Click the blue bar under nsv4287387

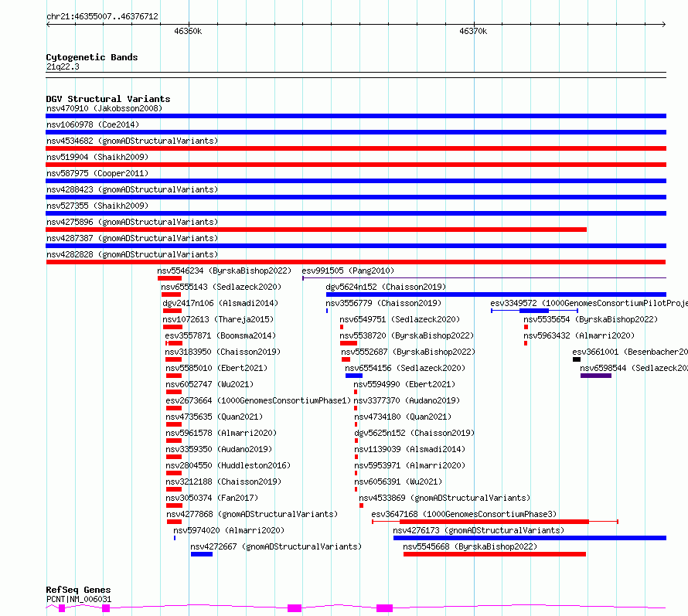[x=356, y=246]
